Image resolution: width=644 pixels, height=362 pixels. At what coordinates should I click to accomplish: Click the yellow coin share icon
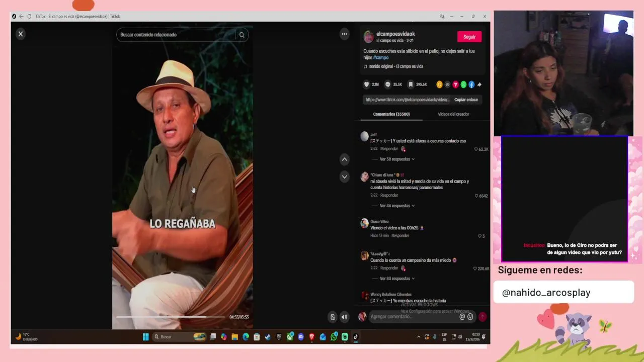tap(439, 84)
